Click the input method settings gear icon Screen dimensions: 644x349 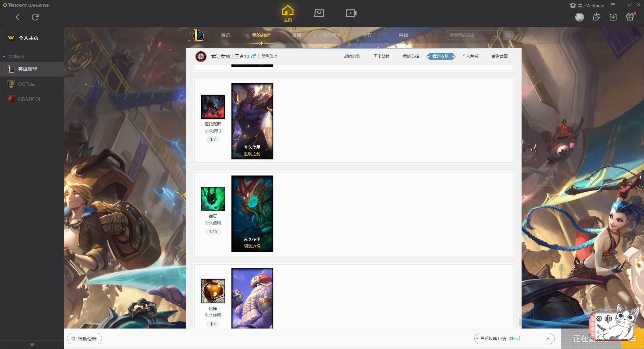pos(599,319)
